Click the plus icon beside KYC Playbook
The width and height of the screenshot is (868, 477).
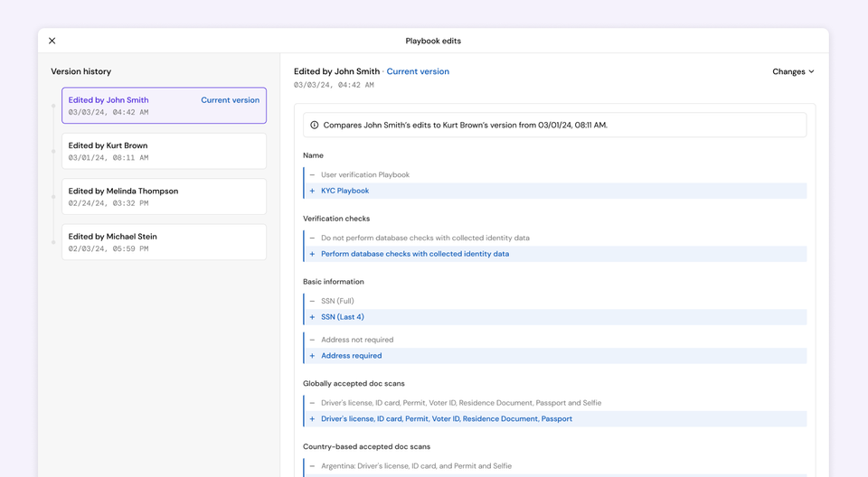[x=313, y=191]
